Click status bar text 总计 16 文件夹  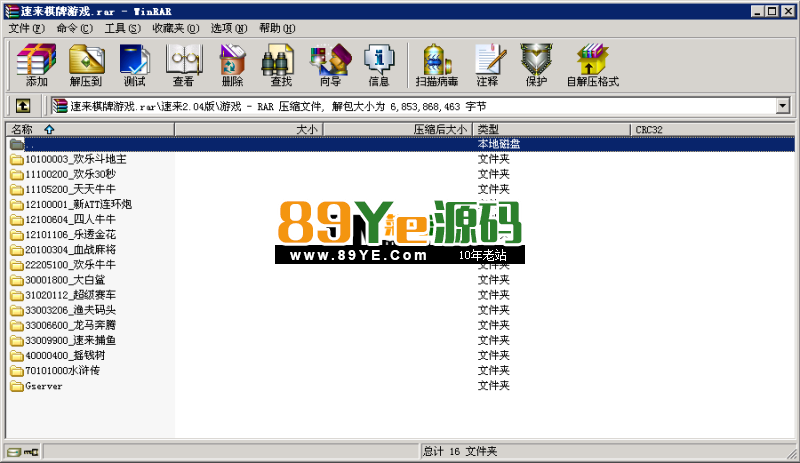(x=460, y=451)
